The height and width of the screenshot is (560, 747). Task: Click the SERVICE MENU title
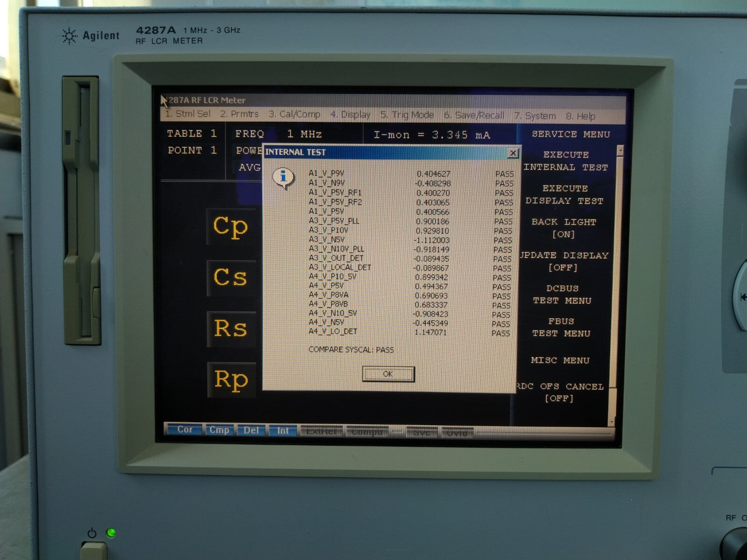571,134
